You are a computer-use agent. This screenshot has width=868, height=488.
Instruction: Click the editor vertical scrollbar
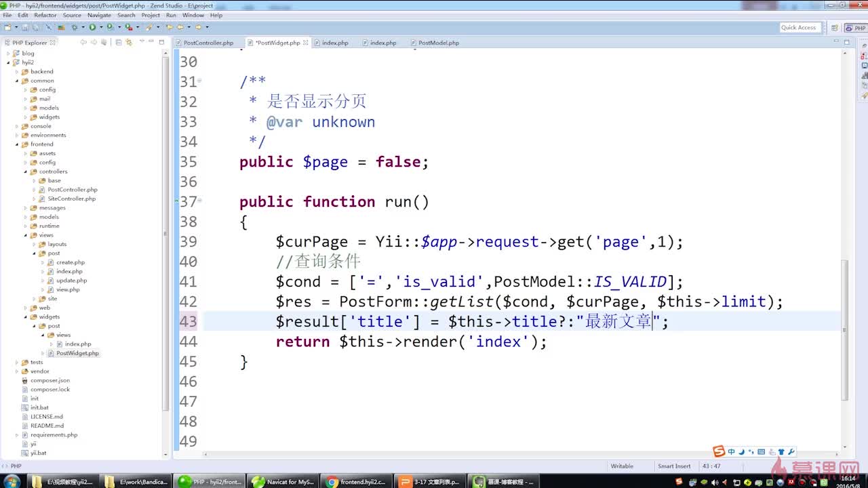tap(845, 329)
